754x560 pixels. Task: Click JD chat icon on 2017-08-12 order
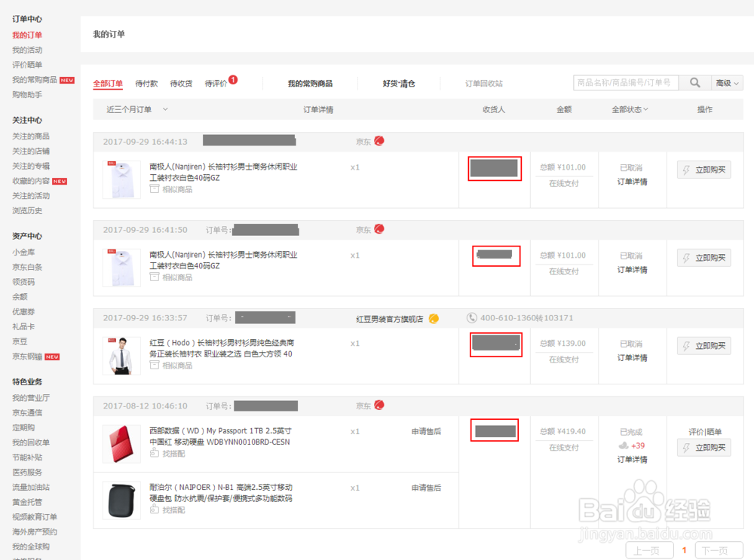tap(379, 405)
